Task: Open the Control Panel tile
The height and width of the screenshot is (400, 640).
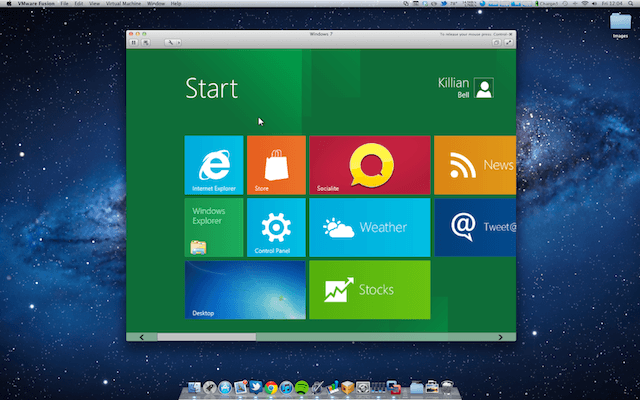Action: pos(276,227)
